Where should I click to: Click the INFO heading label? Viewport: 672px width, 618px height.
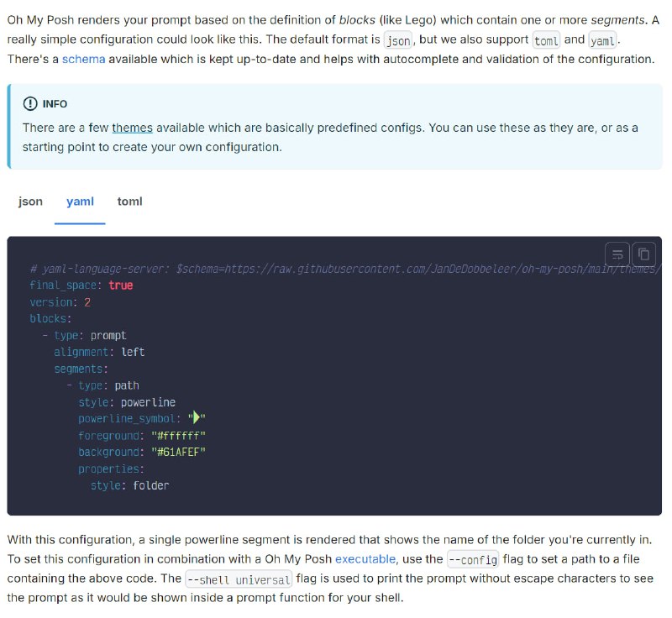[x=55, y=104]
